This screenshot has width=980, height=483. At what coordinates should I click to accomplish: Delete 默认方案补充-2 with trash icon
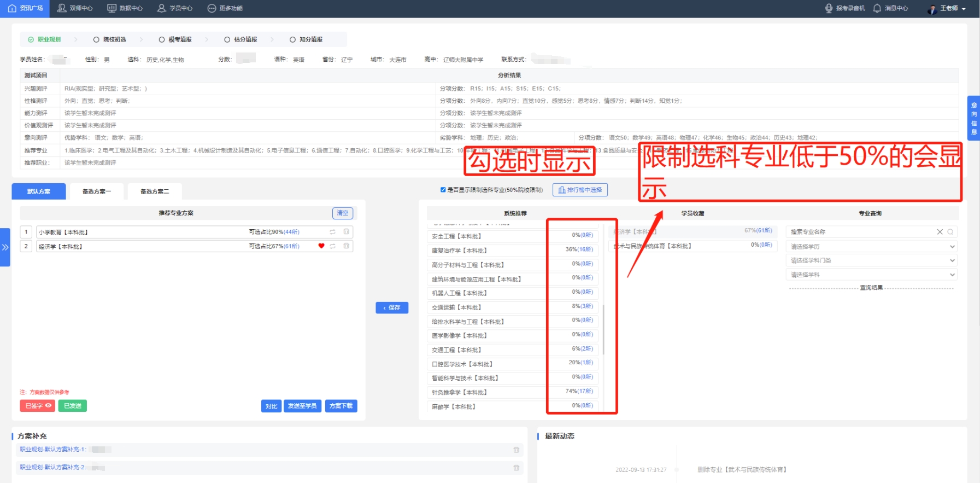(516, 468)
